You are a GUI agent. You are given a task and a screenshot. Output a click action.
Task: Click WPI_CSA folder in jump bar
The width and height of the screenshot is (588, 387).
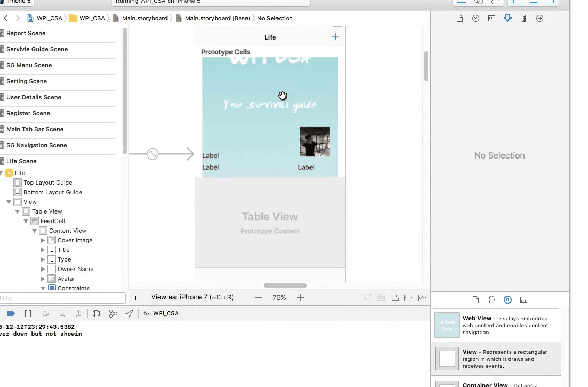[87, 18]
